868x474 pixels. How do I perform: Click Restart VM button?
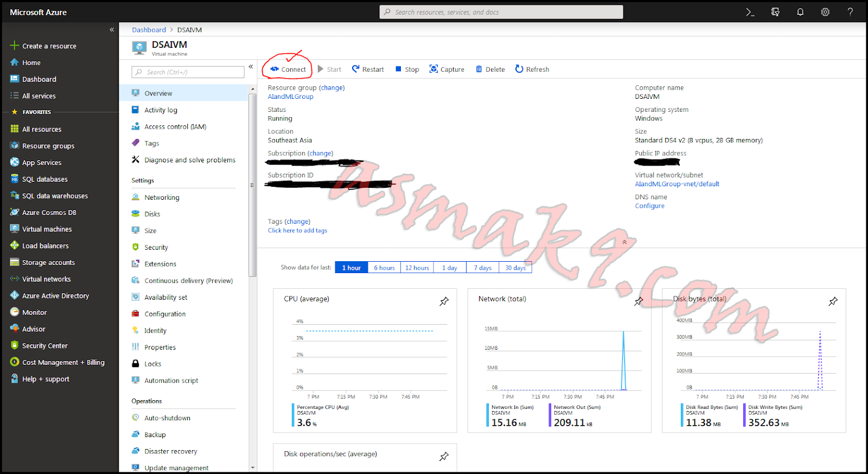tap(368, 69)
